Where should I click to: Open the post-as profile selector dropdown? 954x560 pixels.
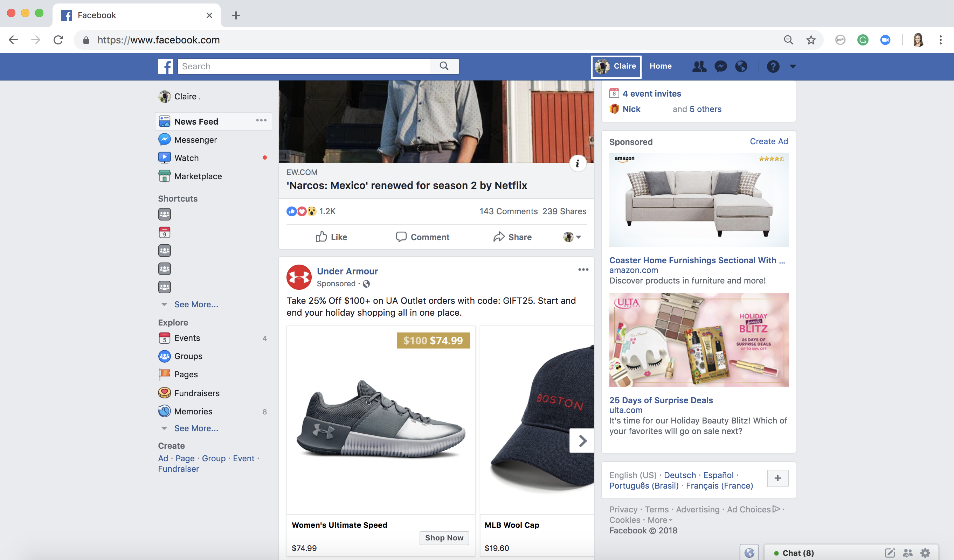(572, 237)
